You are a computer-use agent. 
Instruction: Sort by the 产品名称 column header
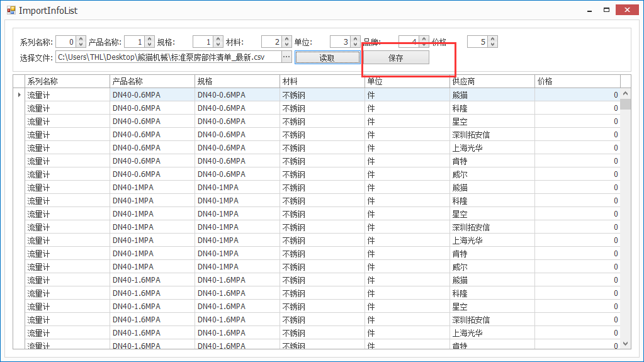[152, 81]
